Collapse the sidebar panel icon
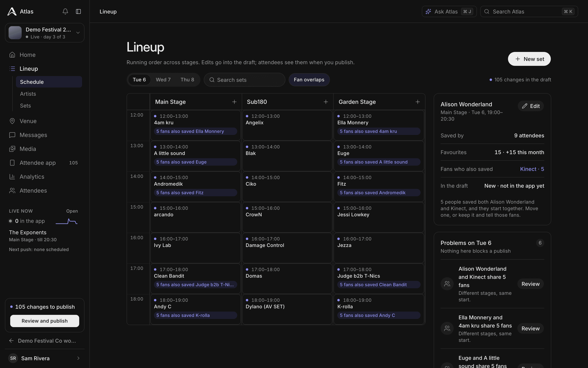588x368 pixels. click(x=78, y=11)
